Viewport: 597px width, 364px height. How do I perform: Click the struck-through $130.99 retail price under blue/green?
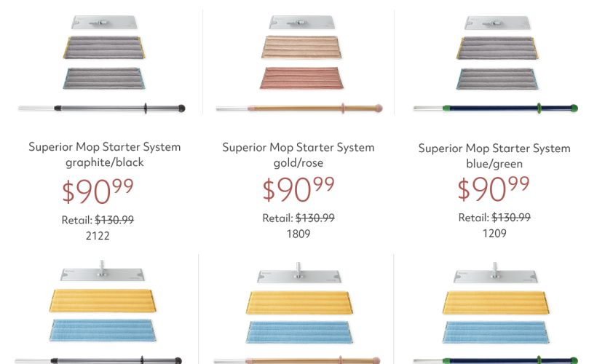pyautogui.click(x=511, y=218)
